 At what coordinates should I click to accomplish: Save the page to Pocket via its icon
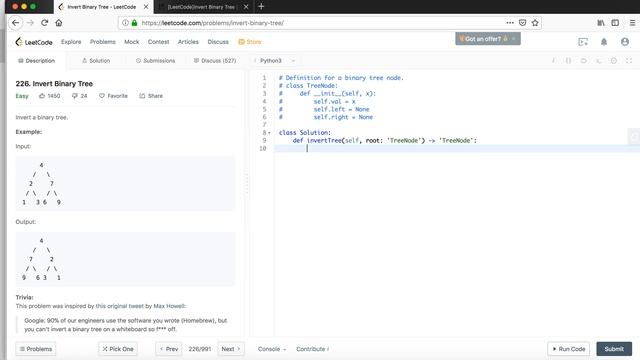[x=522, y=23]
